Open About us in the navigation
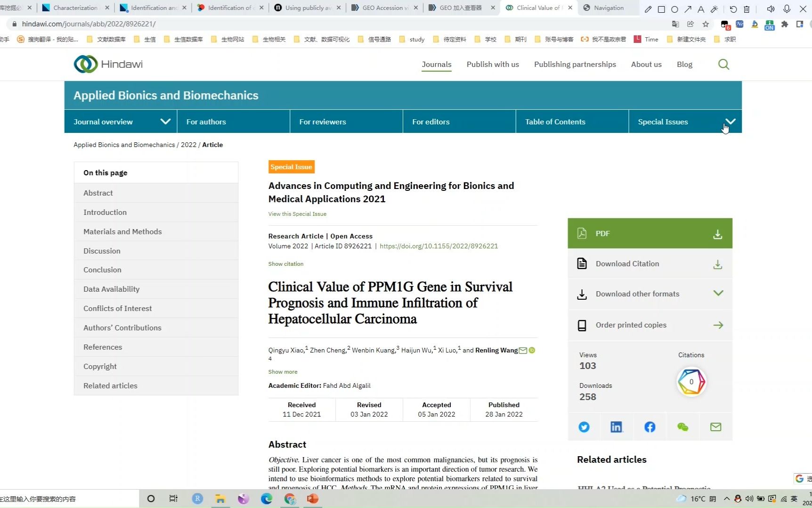The image size is (812, 508). point(646,65)
